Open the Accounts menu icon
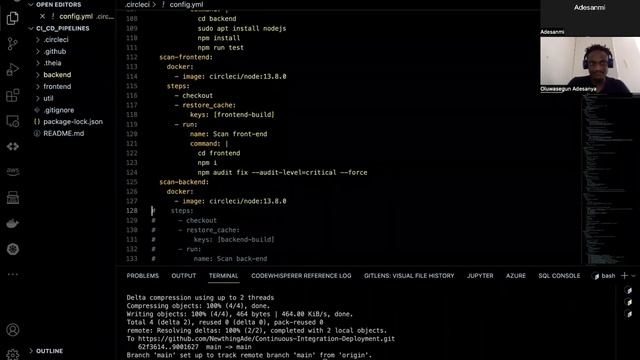 click(x=13, y=330)
